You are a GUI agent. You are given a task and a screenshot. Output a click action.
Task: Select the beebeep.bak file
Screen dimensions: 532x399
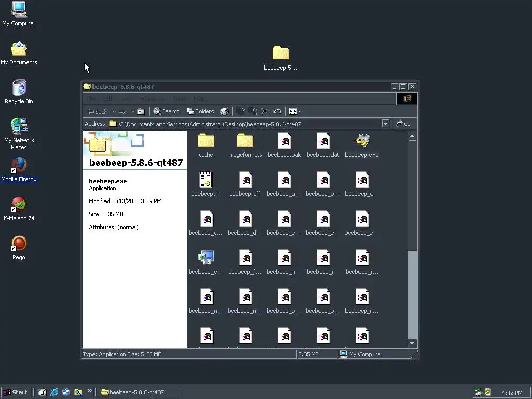(284, 145)
